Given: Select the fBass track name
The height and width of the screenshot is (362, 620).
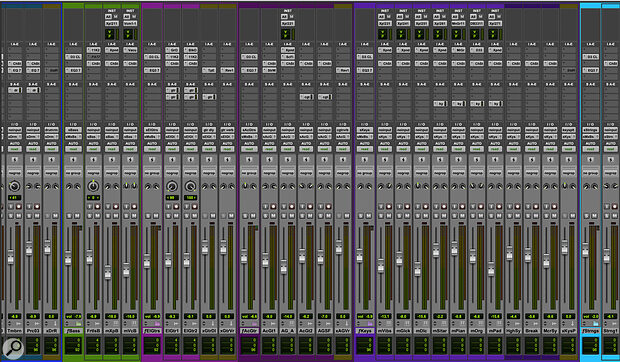Looking at the screenshot, I should 73,330.
